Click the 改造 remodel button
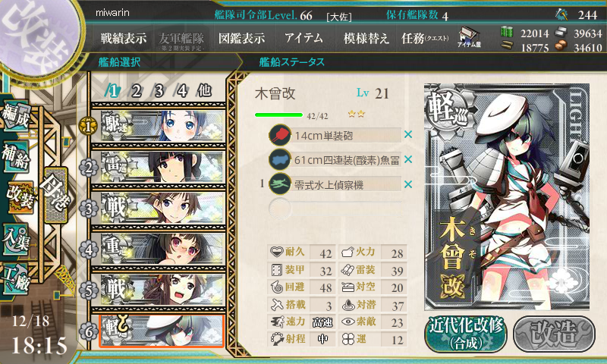The width and height of the screenshot is (607, 364). (555, 334)
